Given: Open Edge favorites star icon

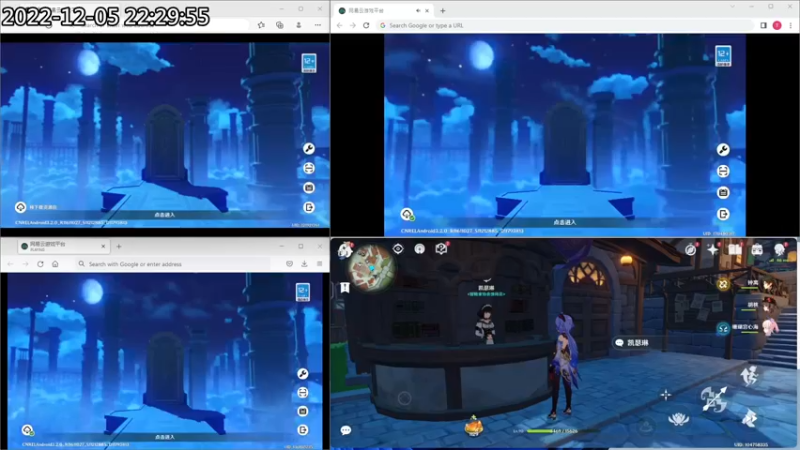Looking at the screenshot, I should pyautogui.click(x=261, y=24).
